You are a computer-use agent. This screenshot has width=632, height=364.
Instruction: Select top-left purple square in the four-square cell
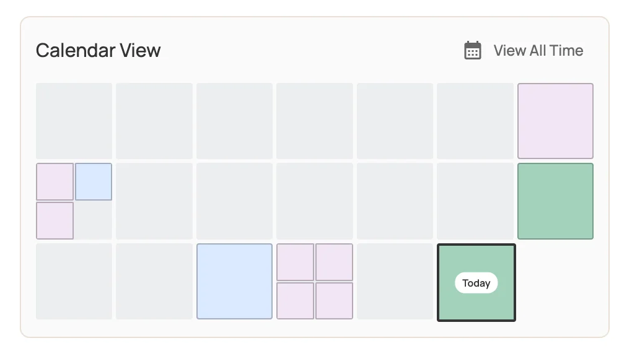[296, 262]
